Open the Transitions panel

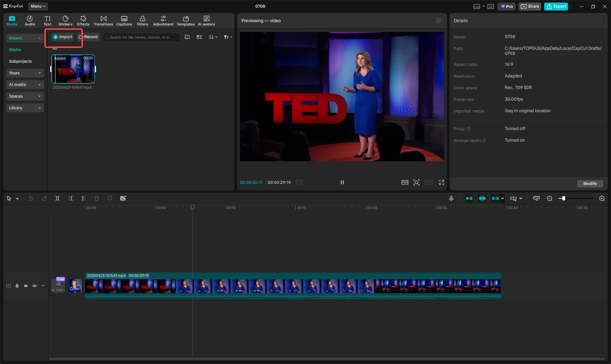(103, 20)
